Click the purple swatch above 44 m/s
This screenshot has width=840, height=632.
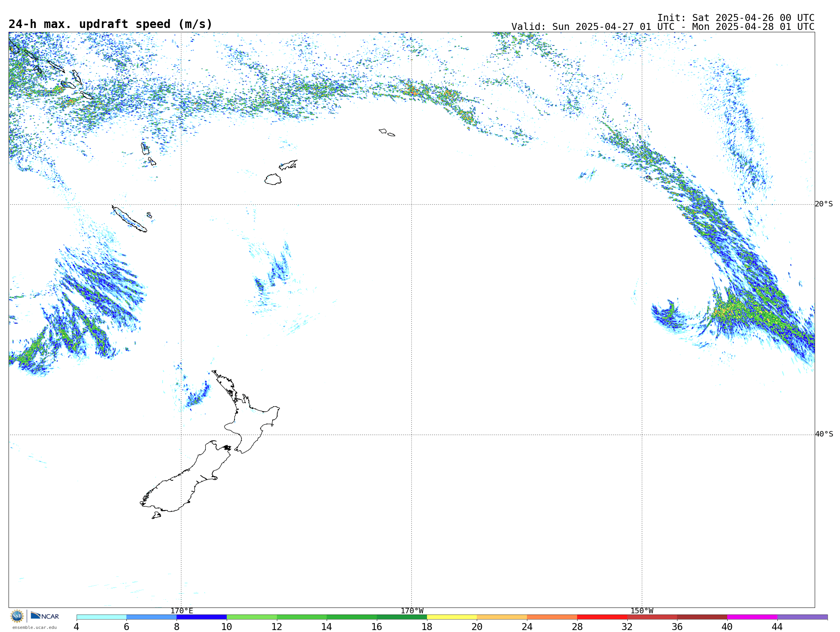(x=802, y=617)
